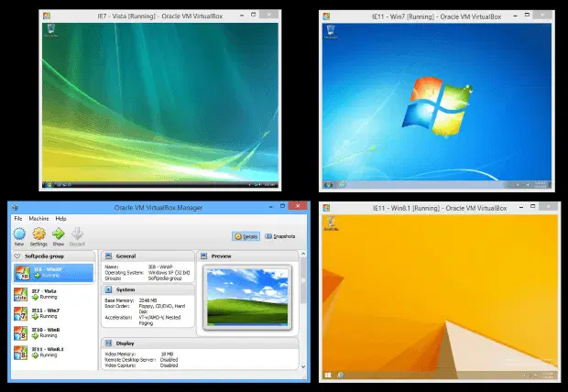The height and width of the screenshot is (392, 568).
Task: Select the IE11 - Win8.1 virtual machine entry
Action: pyautogui.click(x=54, y=353)
